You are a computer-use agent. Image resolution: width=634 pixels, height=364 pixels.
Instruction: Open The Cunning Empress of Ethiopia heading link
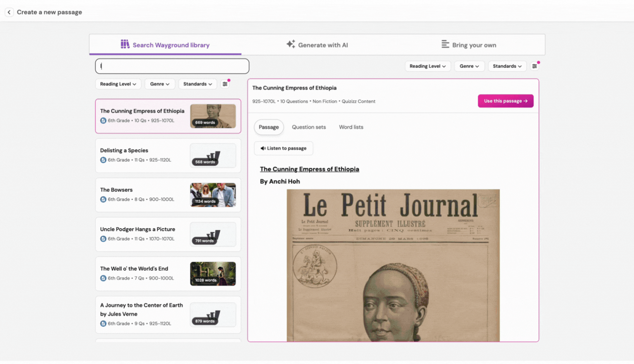click(309, 169)
